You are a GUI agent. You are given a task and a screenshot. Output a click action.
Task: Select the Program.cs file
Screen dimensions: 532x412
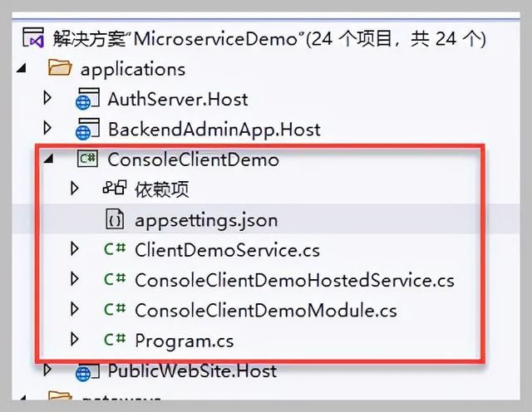(x=184, y=341)
